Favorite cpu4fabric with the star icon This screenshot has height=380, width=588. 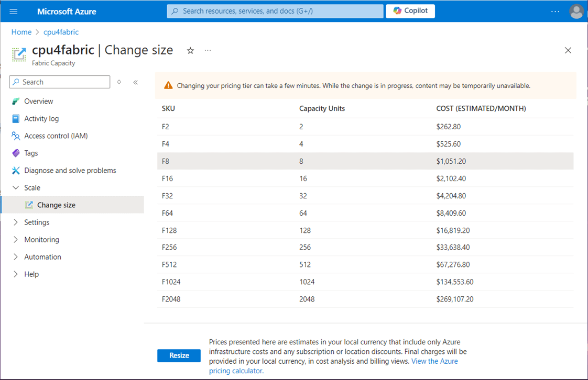point(191,50)
